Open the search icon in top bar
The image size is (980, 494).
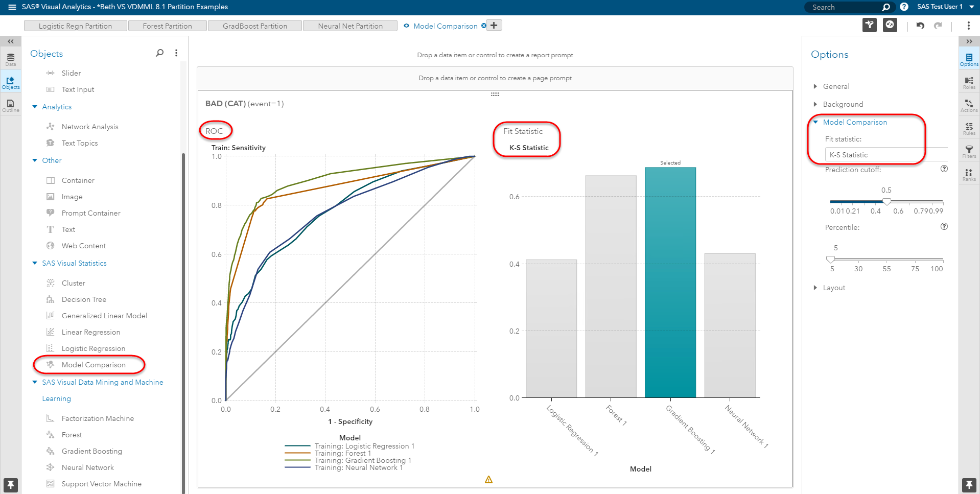point(885,7)
